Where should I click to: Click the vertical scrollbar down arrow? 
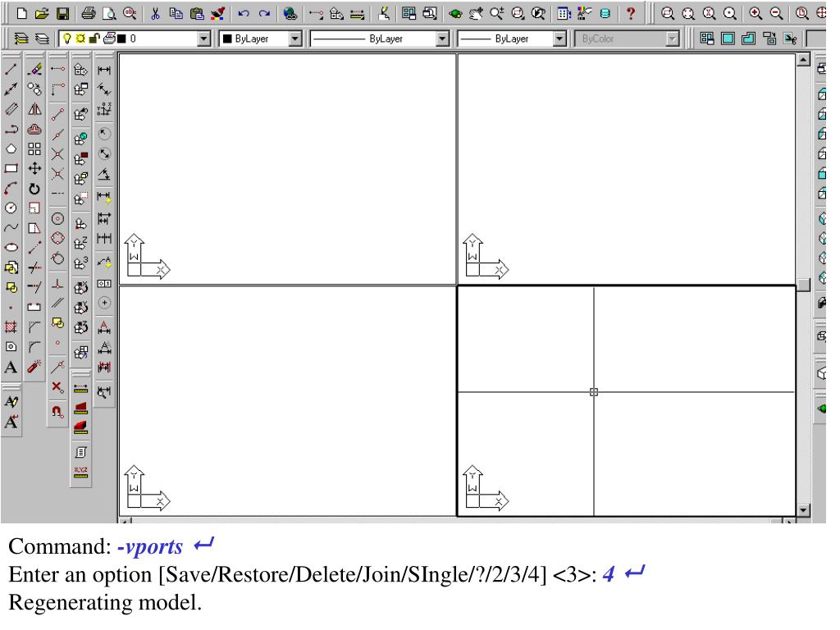point(803,510)
